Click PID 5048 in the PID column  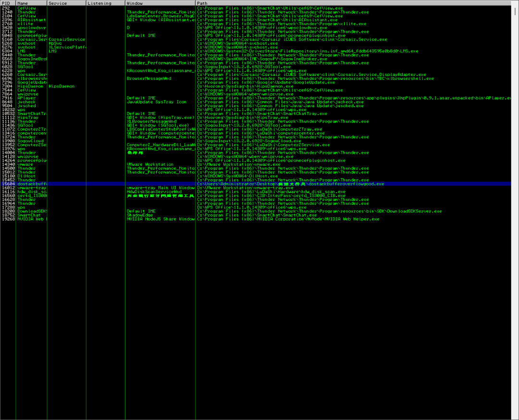7,36
